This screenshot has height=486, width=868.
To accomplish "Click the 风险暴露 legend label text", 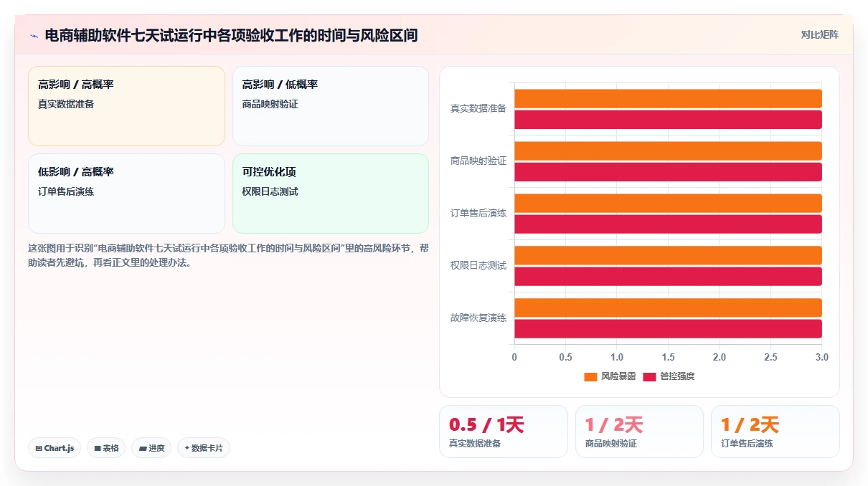I will (x=618, y=376).
